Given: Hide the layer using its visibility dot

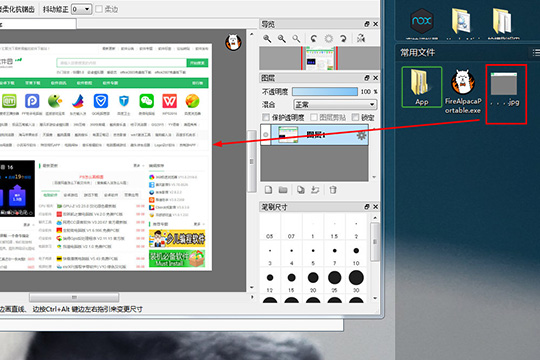Looking at the screenshot, I should 266,135.
